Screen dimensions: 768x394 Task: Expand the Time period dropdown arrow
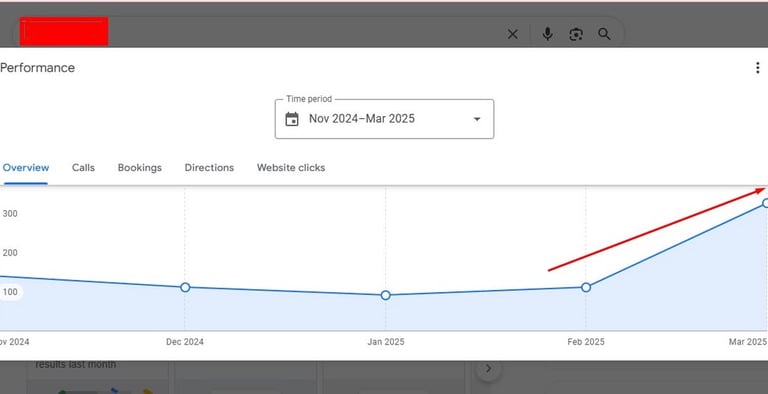click(x=477, y=119)
